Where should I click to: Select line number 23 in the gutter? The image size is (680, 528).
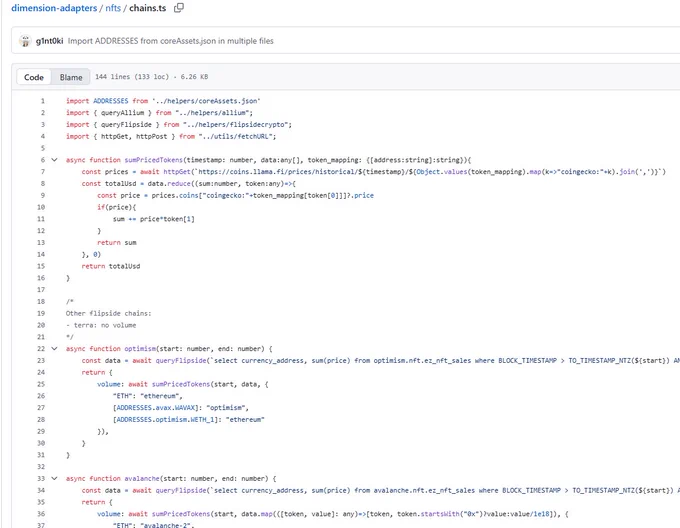click(41, 361)
